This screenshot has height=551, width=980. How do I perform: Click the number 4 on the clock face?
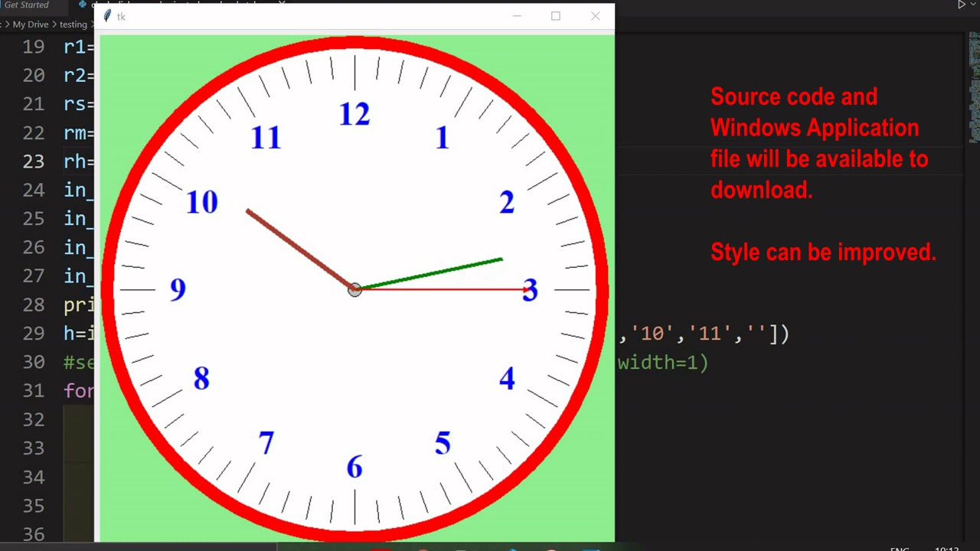pos(507,379)
